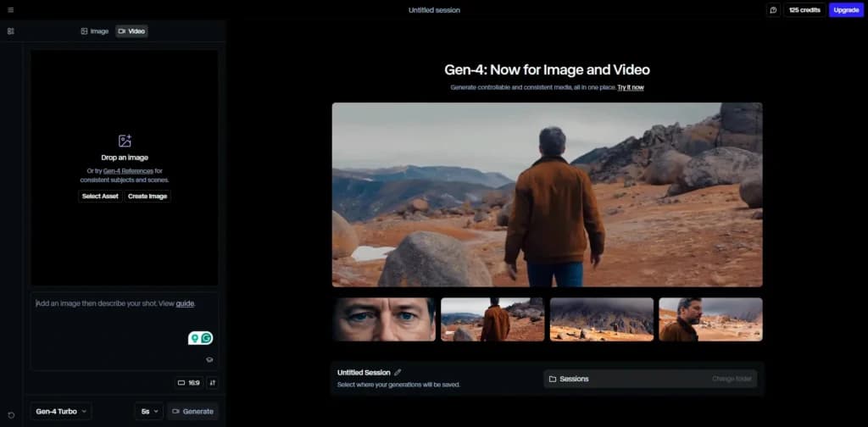This screenshot has height=427, width=868.
Task: Open the Gen-4 References link
Action: [129, 171]
